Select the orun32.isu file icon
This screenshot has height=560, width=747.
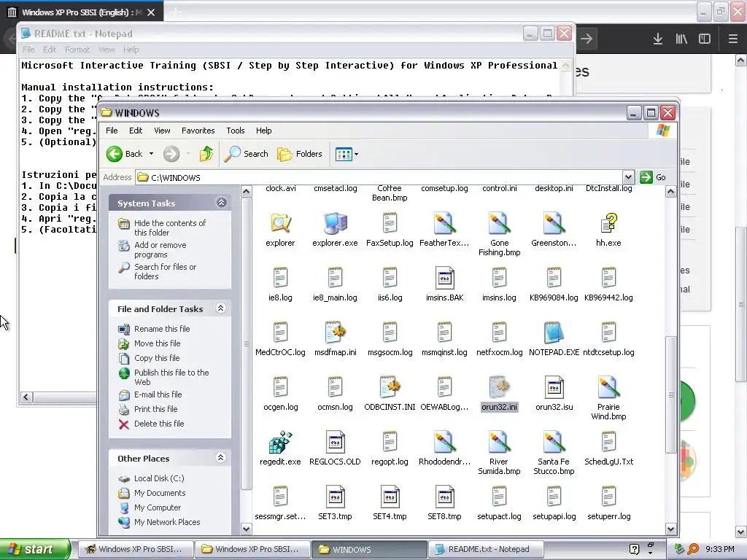coord(554,387)
